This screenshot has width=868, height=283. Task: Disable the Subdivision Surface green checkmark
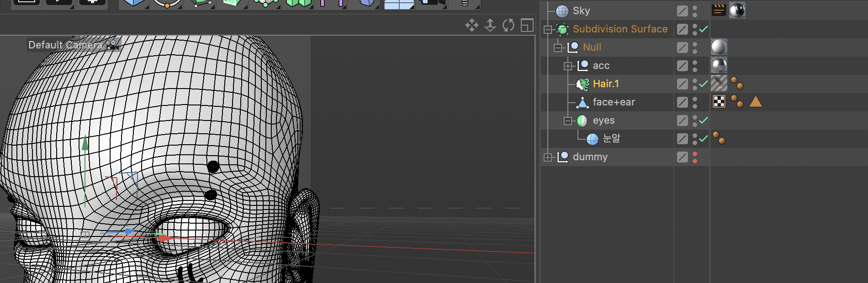704,29
